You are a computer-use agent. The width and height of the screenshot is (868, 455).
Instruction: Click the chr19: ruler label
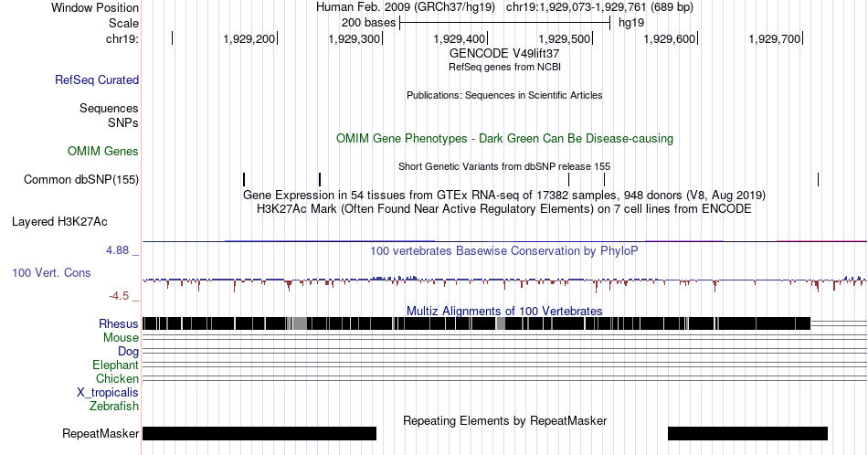122,38
